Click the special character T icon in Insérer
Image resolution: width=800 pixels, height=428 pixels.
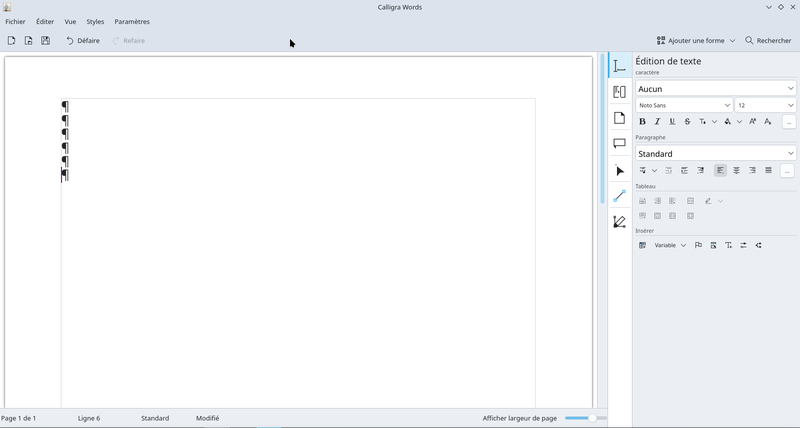pyautogui.click(x=729, y=245)
